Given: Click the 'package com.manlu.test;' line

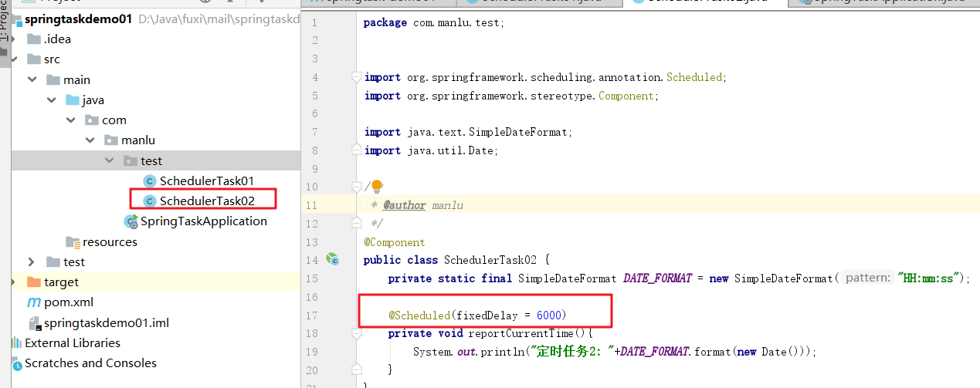Looking at the screenshot, I should pos(434,22).
